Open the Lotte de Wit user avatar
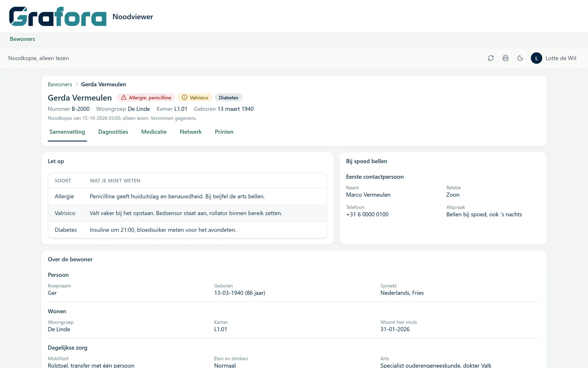588x368 pixels. [x=536, y=58]
